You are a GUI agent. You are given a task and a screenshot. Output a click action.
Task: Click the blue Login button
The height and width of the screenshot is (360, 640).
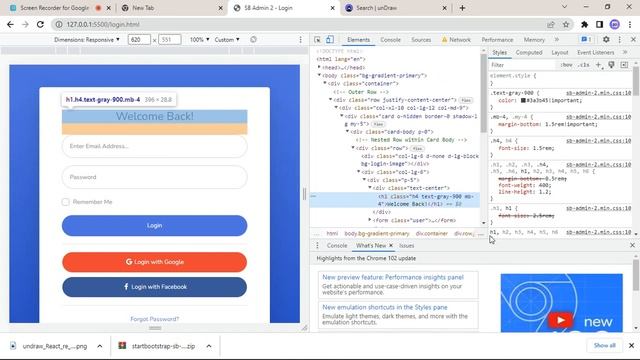point(155,226)
